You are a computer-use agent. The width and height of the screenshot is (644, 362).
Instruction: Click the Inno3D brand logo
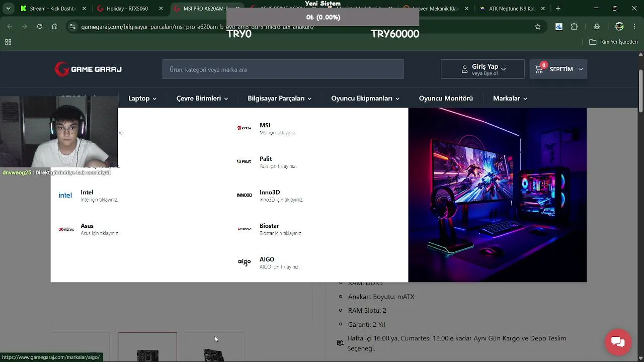244,195
